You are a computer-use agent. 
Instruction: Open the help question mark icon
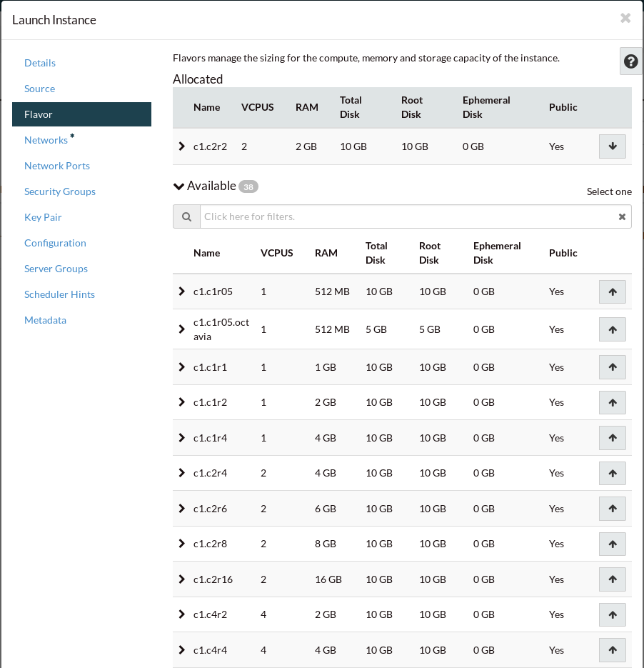[630, 62]
